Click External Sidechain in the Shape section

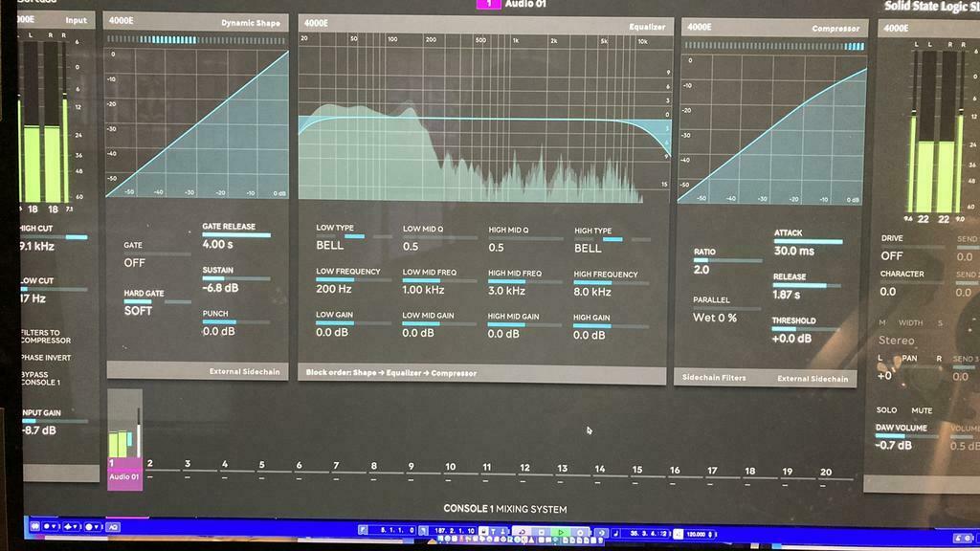click(244, 372)
